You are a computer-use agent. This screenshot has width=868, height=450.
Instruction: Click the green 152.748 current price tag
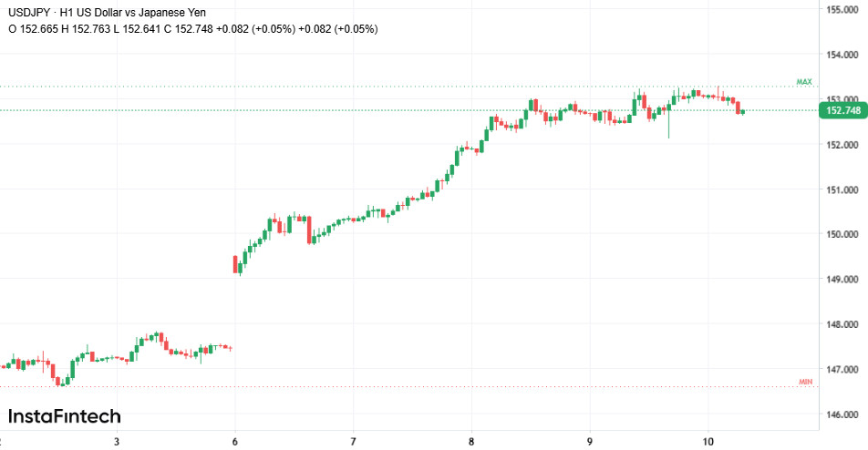842,111
